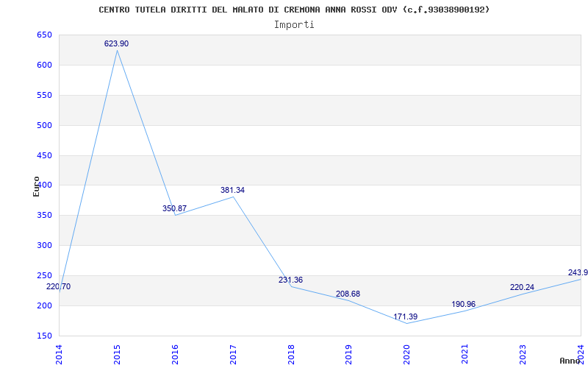588x368 pixels.
Task: Click year 2014 on the x-axis
Action: (59, 355)
